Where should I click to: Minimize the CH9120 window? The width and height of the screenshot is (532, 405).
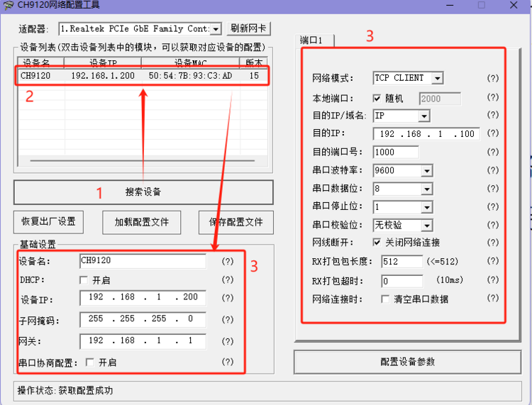pos(450,5)
